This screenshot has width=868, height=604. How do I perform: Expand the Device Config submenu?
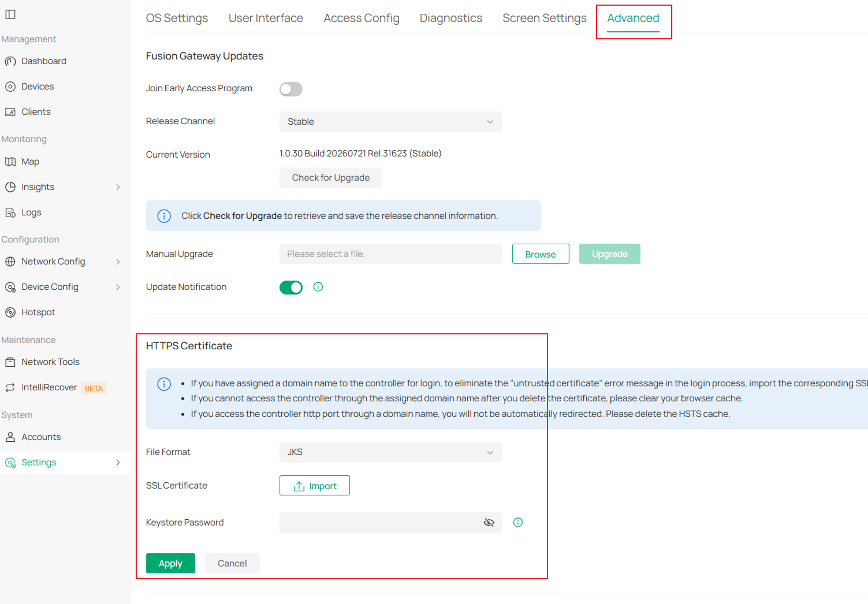pos(118,287)
